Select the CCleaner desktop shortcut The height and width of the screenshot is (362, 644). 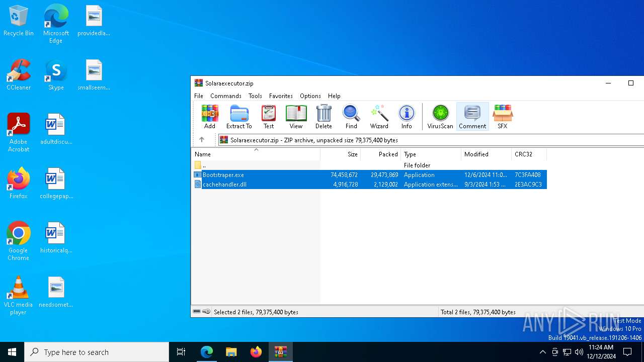click(x=19, y=75)
